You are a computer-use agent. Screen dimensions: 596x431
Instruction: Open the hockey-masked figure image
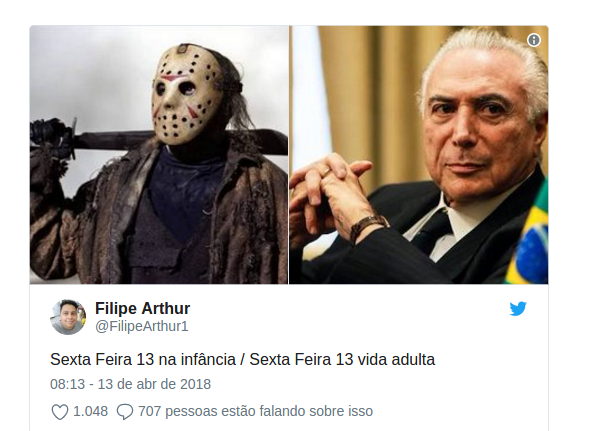tap(159, 155)
